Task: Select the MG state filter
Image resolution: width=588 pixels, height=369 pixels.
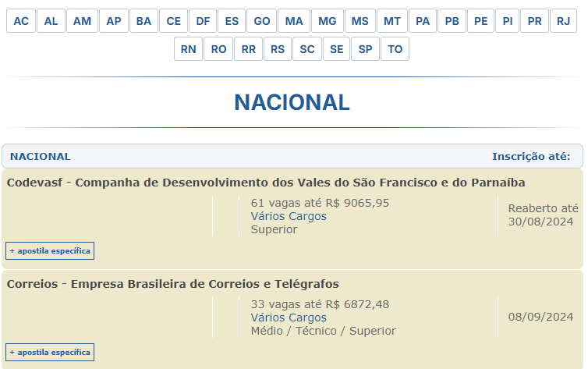Action: (x=328, y=21)
